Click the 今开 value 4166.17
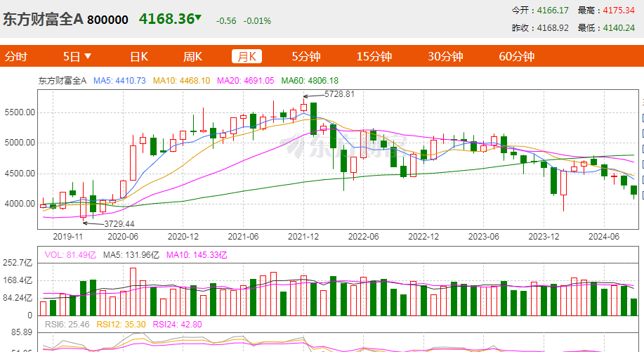This screenshot has width=644, height=352. pos(553,11)
